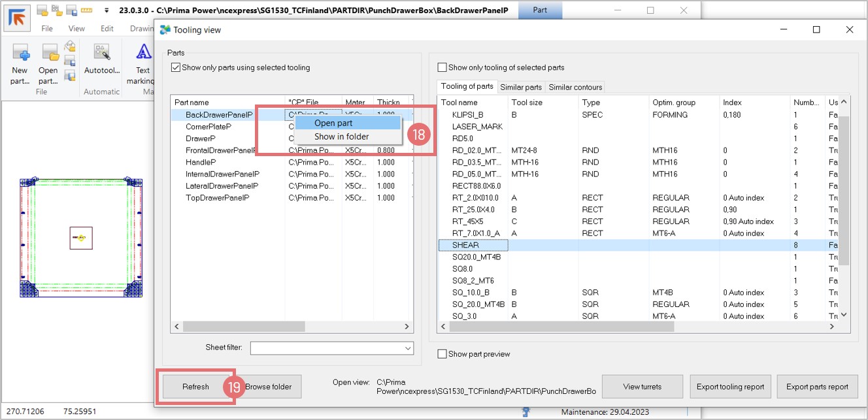This screenshot has width=868, height=420.
Task: Toggle the Show part preview checkbox
Action: click(442, 354)
